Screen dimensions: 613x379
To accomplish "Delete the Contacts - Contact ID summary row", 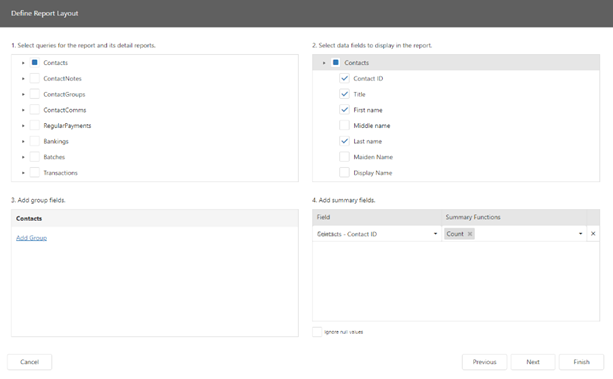I will (x=593, y=234).
